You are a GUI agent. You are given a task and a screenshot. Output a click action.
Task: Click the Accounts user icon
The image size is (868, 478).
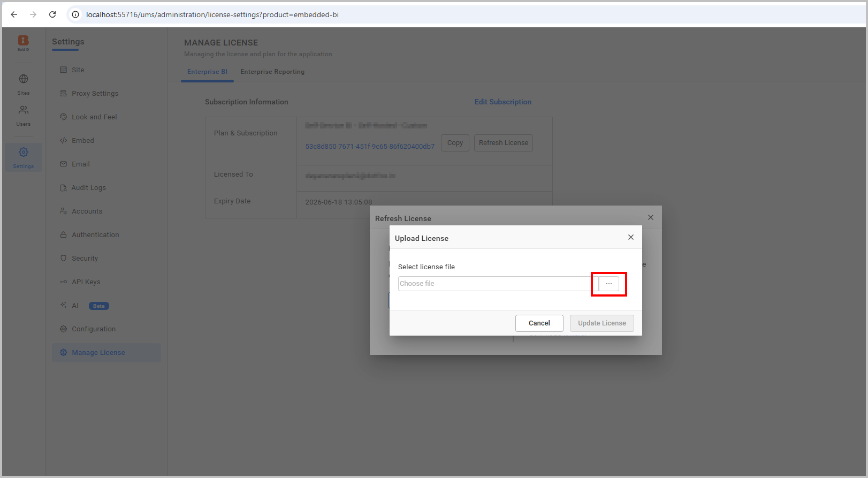[x=64, y=211]
